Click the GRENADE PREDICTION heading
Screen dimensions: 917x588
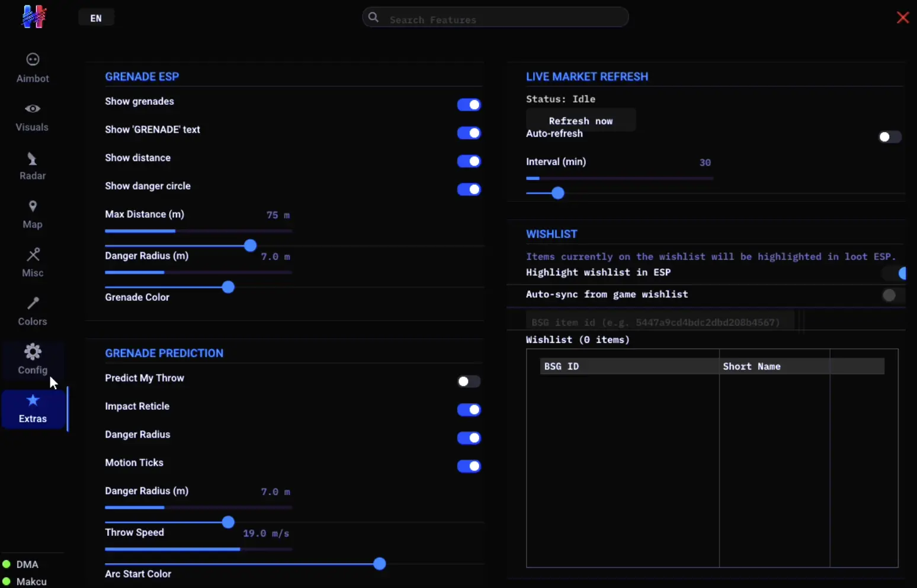click(x=164, y=353)
